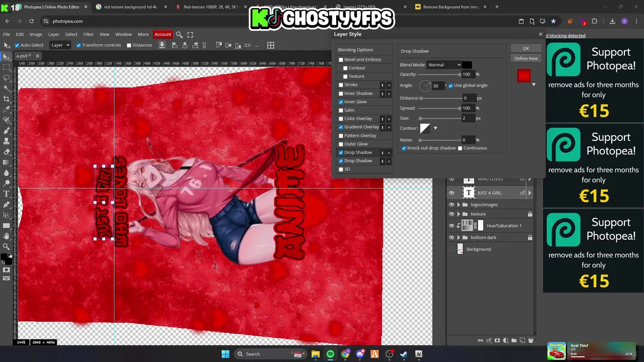Disable the Gradient Overlay checkbox
This screenshot has width=644, height=362.
(341, 127)
